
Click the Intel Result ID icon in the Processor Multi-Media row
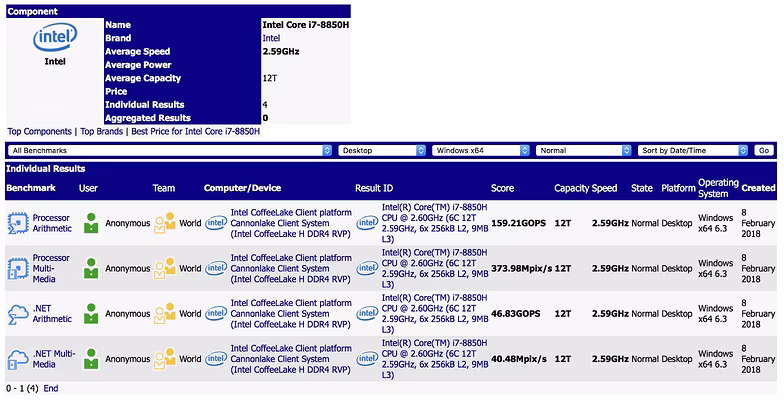367,268
